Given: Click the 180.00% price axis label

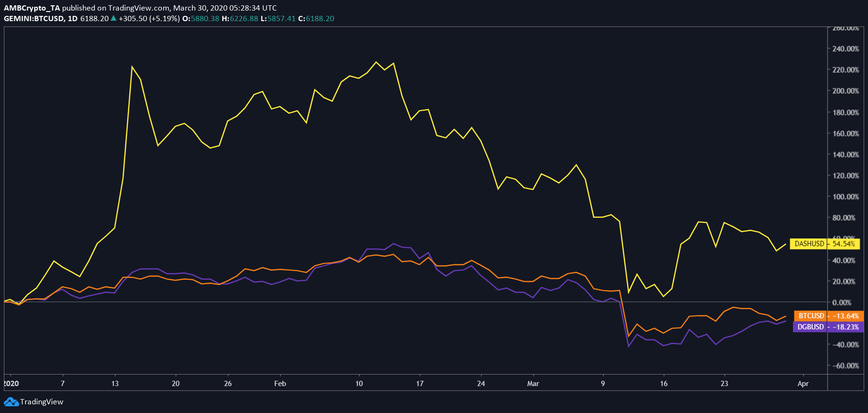Looking at the screenshot, I should tap(846, 113).
